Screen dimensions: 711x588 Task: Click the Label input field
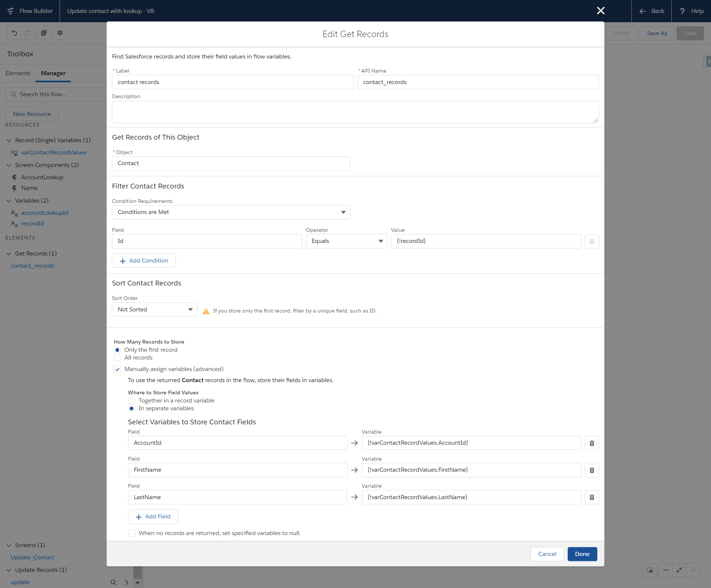click(x=233, y=82)
